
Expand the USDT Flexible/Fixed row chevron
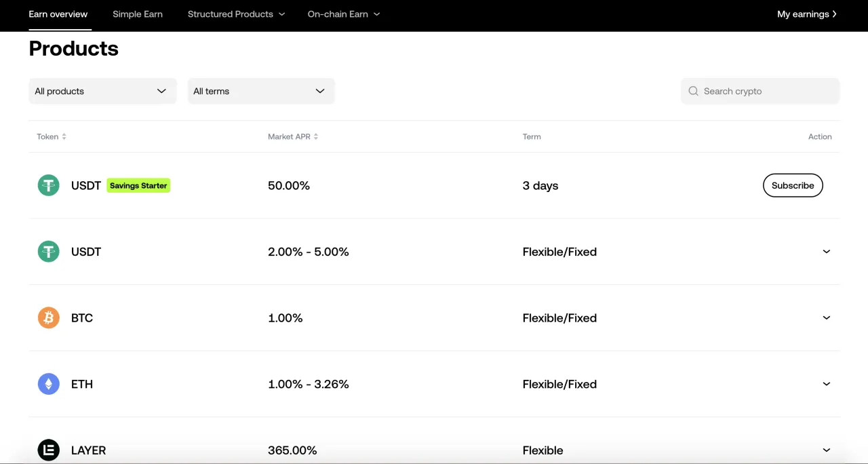(x=826, y=252)
